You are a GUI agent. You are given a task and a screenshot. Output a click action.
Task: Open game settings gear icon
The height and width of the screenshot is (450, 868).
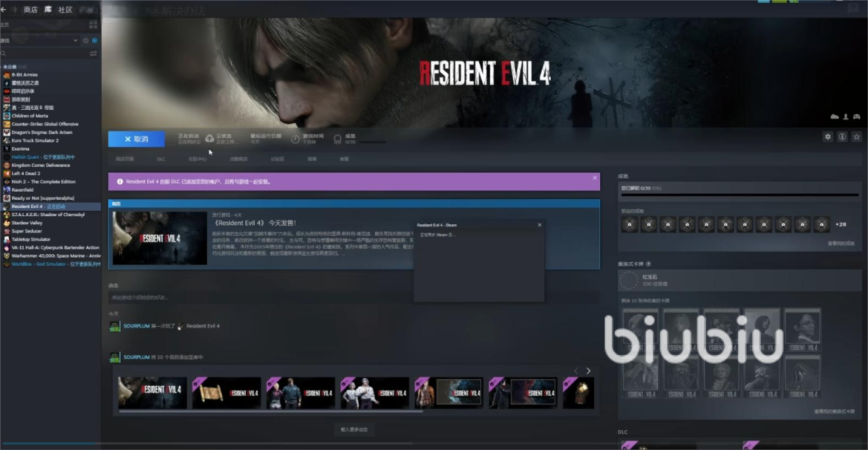(x=827, y=137)
